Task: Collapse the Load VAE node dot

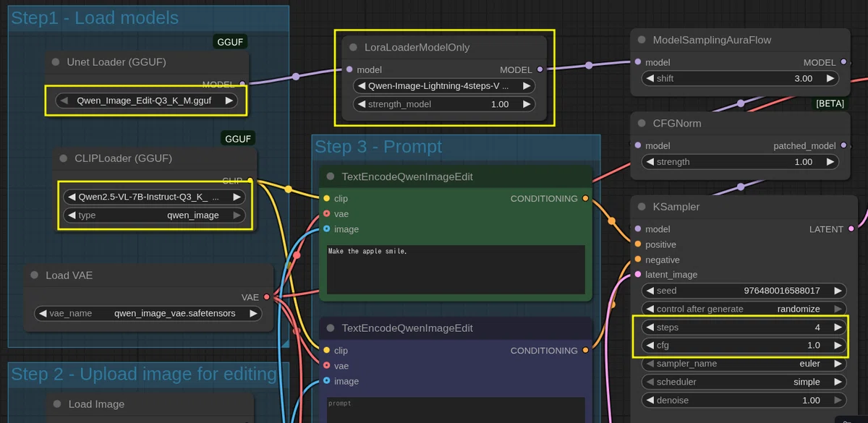Action: coord(34,275)
